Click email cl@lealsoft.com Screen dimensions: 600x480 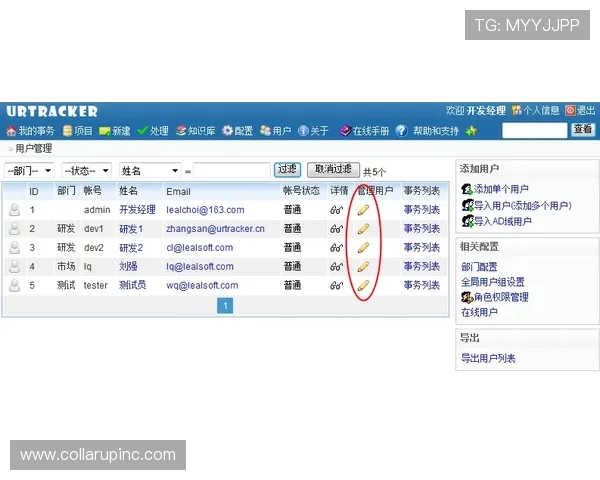click(200, 248)
